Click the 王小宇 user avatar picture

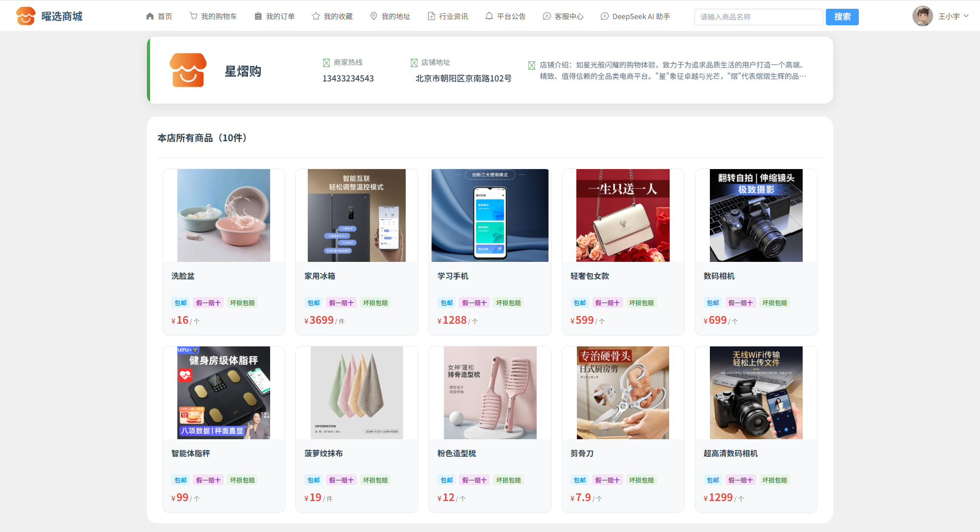[923, 16]
